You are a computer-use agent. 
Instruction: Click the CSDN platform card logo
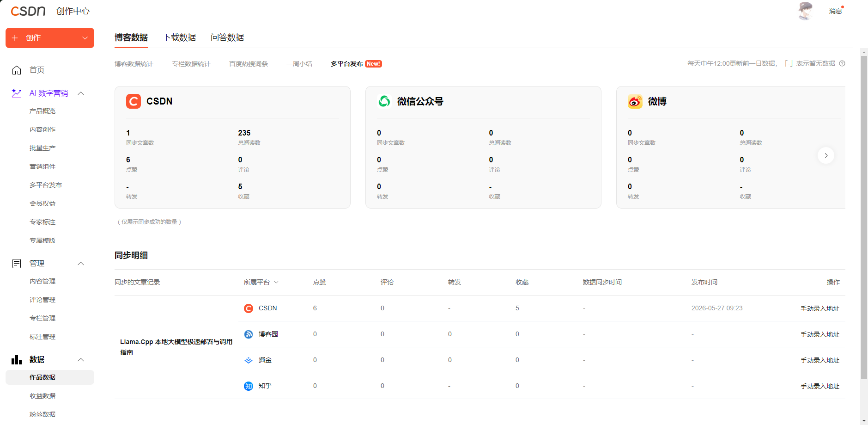[134, 101]
